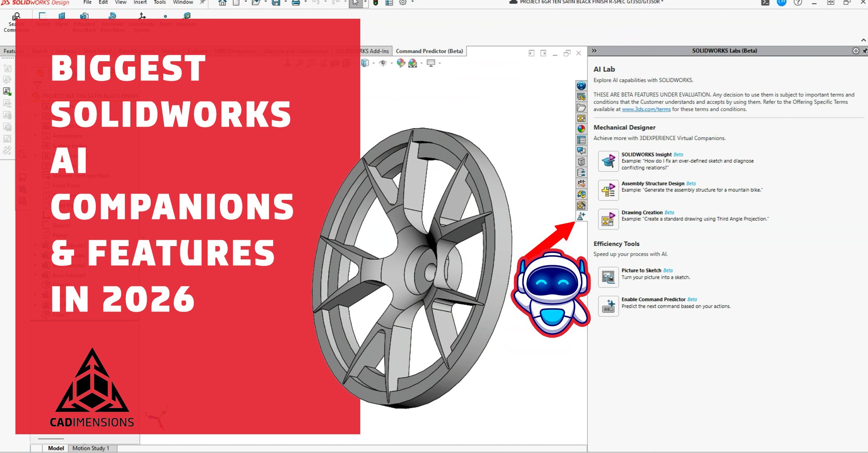Open Drawing Creation AI tool
Image resolution: width=868 pixels, height=453 pixels.
point(608,219)
